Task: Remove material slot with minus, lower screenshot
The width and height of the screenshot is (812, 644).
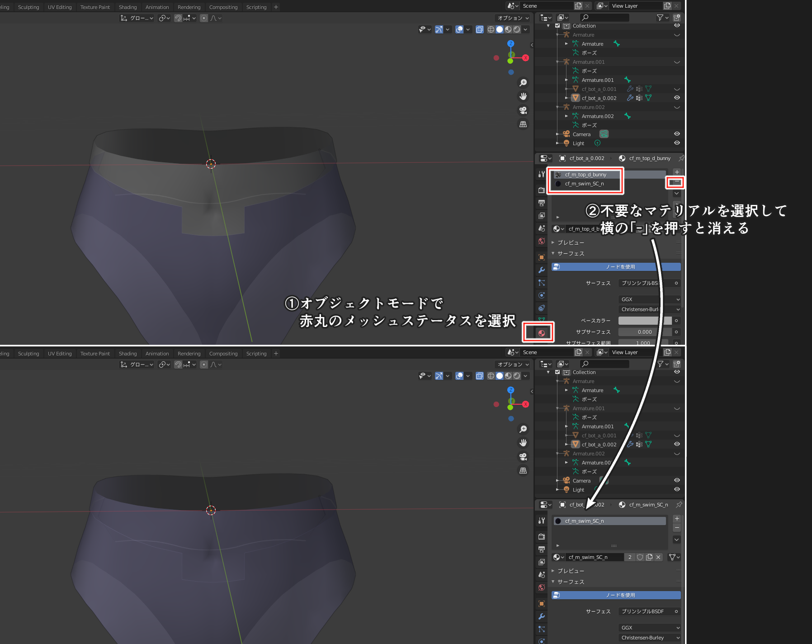Action: click(x=677, y=528)
